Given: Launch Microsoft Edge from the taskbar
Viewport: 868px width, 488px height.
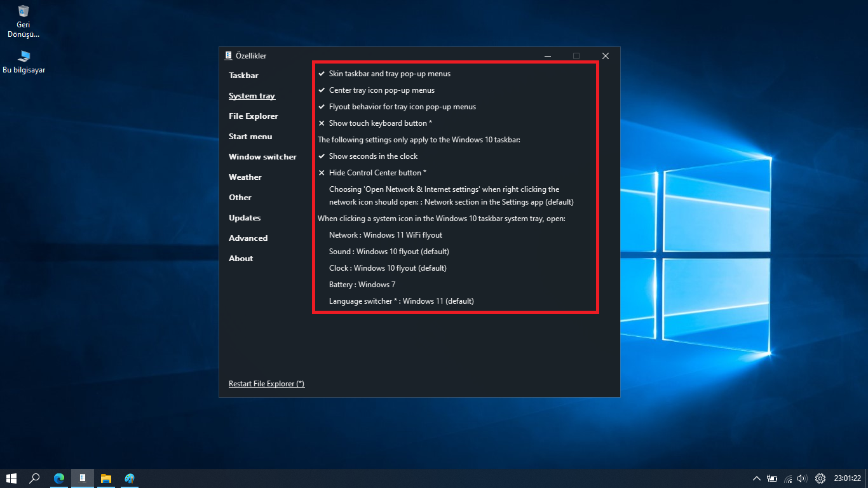Looking at the screenshot, I should pos(59,478).
